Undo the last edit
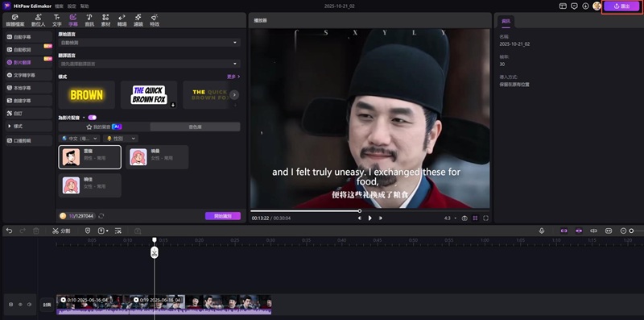 9,231
